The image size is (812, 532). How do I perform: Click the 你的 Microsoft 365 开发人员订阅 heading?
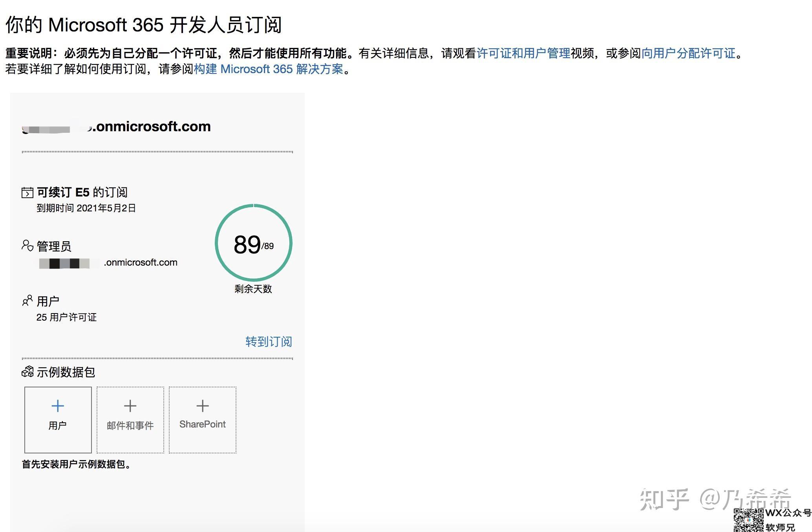(x=144, y=25)
